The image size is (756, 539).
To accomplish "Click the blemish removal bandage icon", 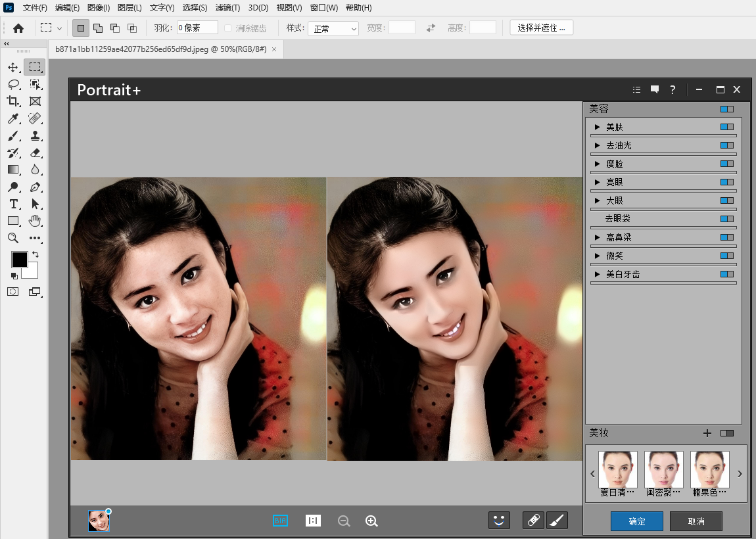I will coord(533,520).
